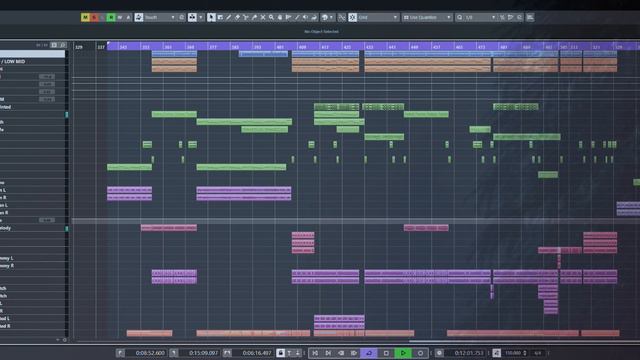
Task: Toggle the track list visibility icon above LOW MID
Action: [54, 45]
